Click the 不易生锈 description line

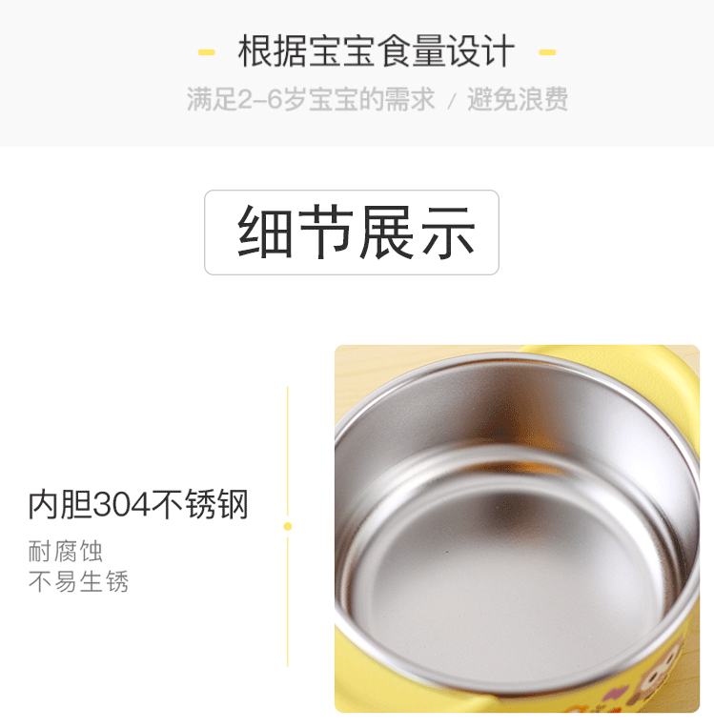[78, 581]
